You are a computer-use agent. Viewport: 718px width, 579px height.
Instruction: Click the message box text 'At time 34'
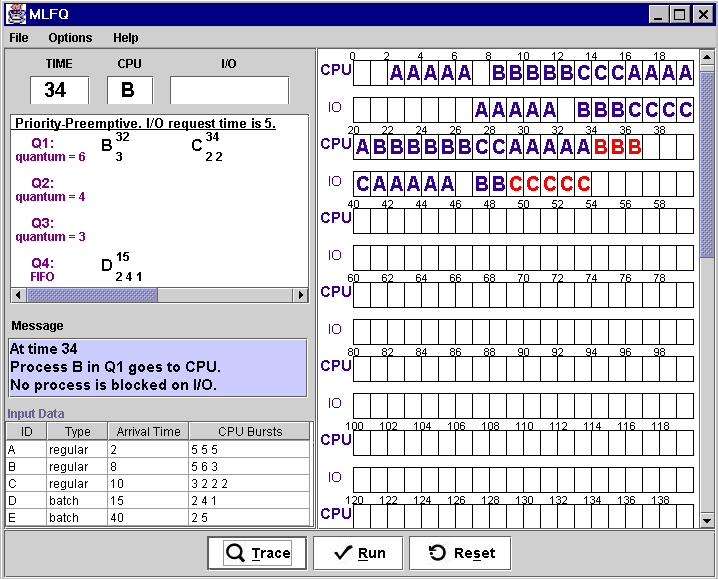pyautogui.click(x=44, y=349)
